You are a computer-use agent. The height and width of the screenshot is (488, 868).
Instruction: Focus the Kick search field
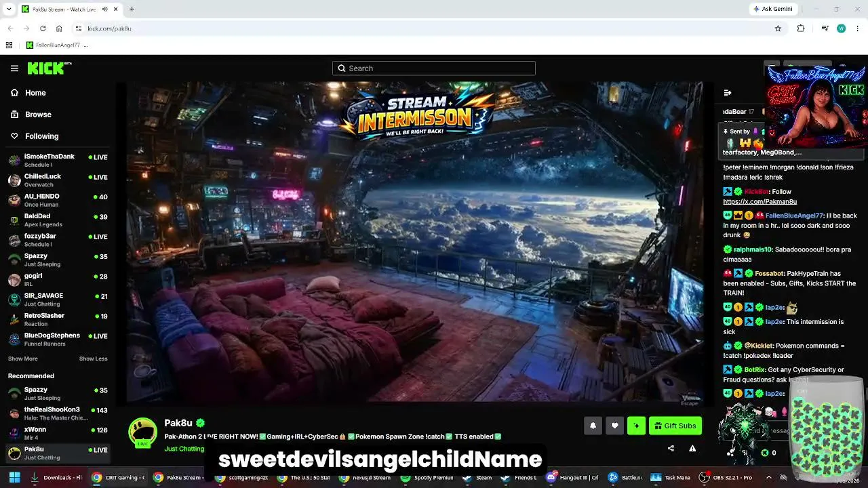click(434, 68)
